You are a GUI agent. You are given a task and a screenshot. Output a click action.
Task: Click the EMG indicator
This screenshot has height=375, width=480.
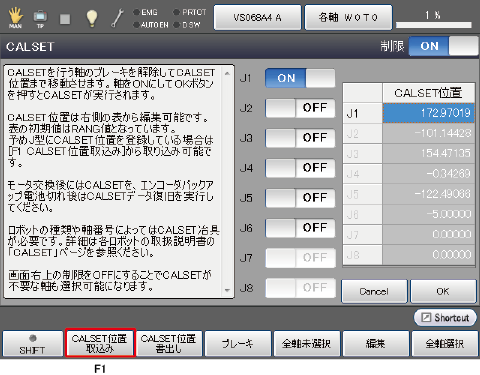146,12
